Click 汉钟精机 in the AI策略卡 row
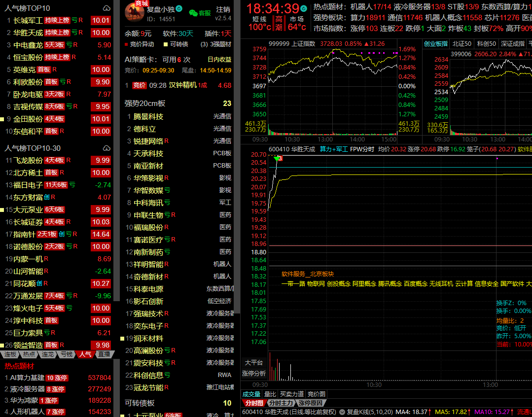This screenshot has height=417, width=532. coord(183,85)
